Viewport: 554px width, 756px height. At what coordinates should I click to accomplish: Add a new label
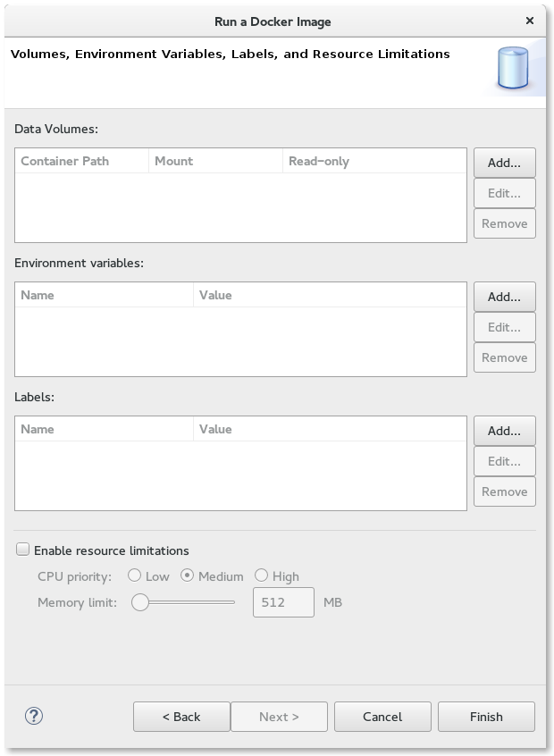504,431
